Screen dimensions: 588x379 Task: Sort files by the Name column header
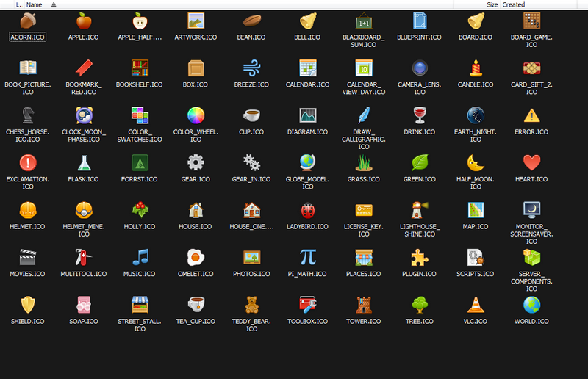point(34,4)
